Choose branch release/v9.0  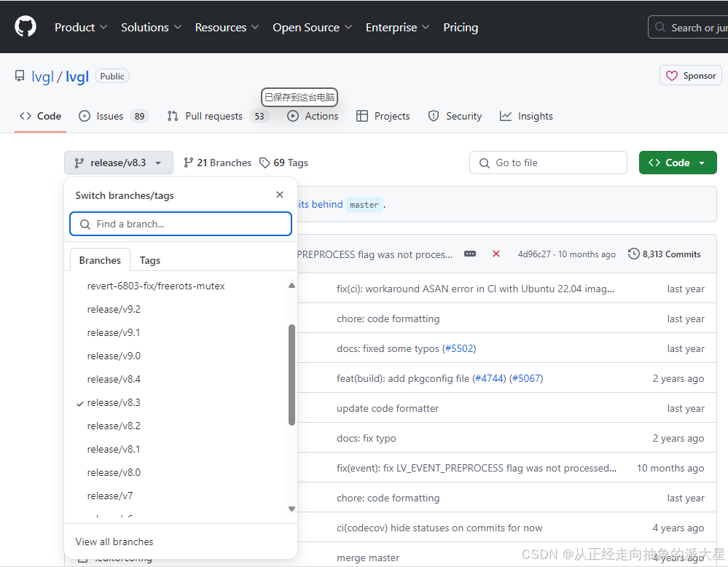114,356
